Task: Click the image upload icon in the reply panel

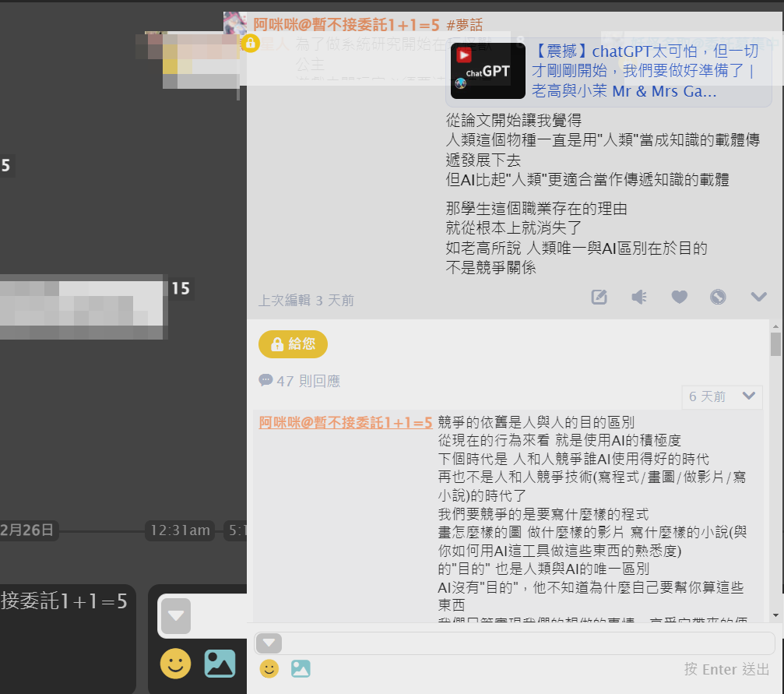Action: (x=301, y=668)
